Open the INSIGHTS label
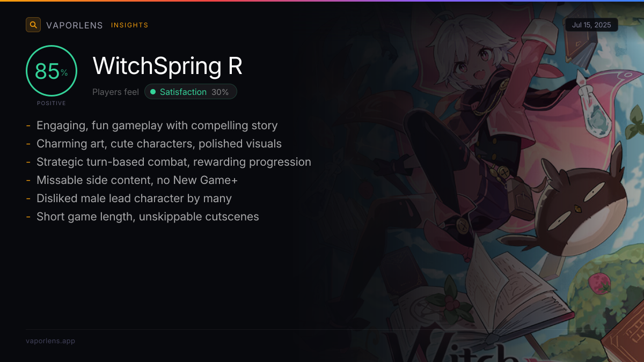The image size is (644, 362). pyautogui.click(x=129, y=25)
